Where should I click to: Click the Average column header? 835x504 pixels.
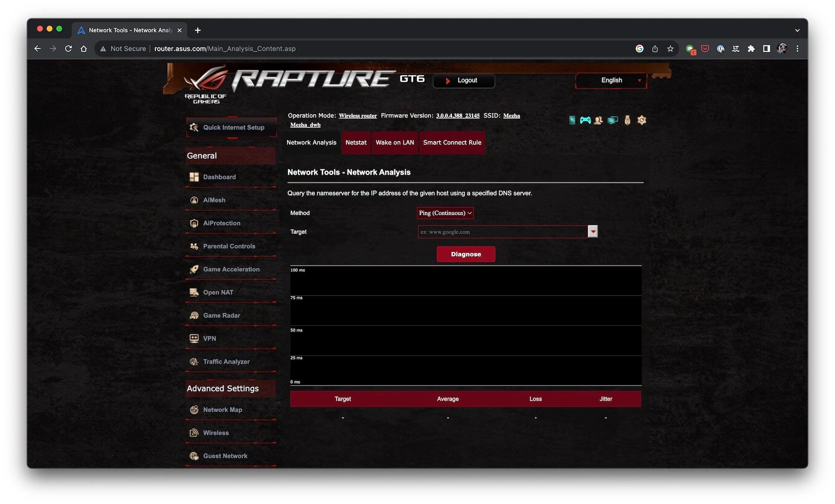point(448,399)
